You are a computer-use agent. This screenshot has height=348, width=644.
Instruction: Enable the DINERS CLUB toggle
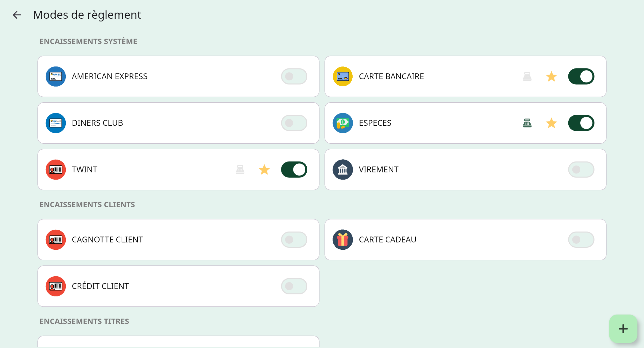[x=294, y=123]
